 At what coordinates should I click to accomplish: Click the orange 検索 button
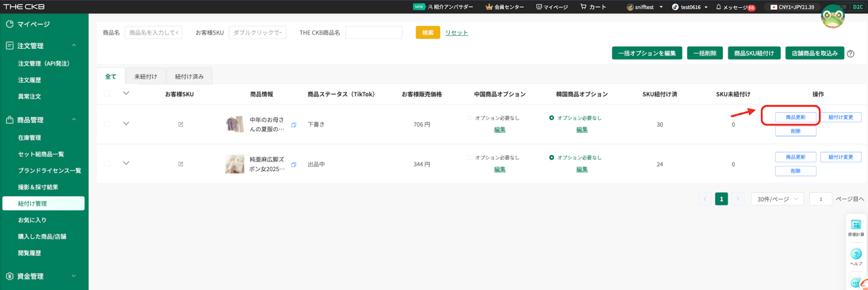coord(428,33)
